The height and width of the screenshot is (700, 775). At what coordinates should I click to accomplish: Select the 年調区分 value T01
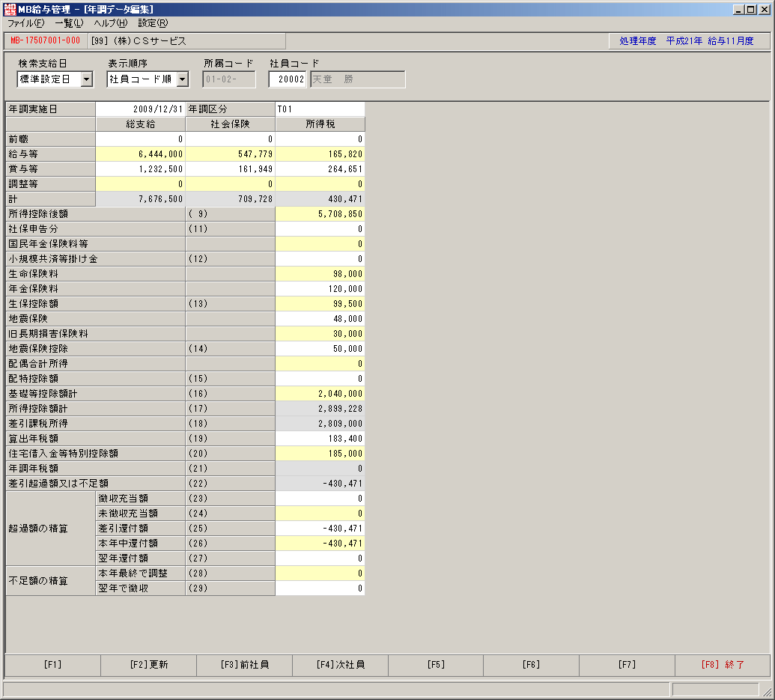tap(320, 109)
